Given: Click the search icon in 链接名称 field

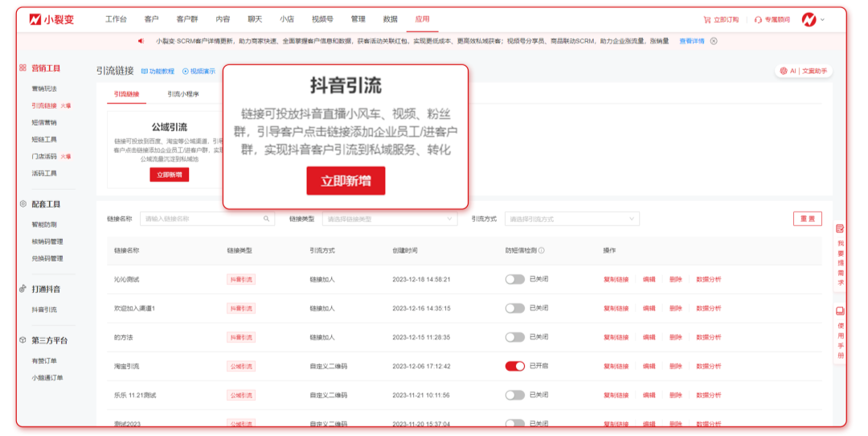Looking at the screenshot, I should pyautogui.click(x=267, y=219).
